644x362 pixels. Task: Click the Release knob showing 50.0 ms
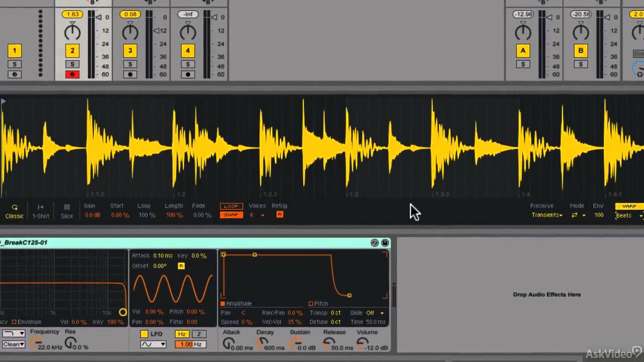(x=329, y=343)
